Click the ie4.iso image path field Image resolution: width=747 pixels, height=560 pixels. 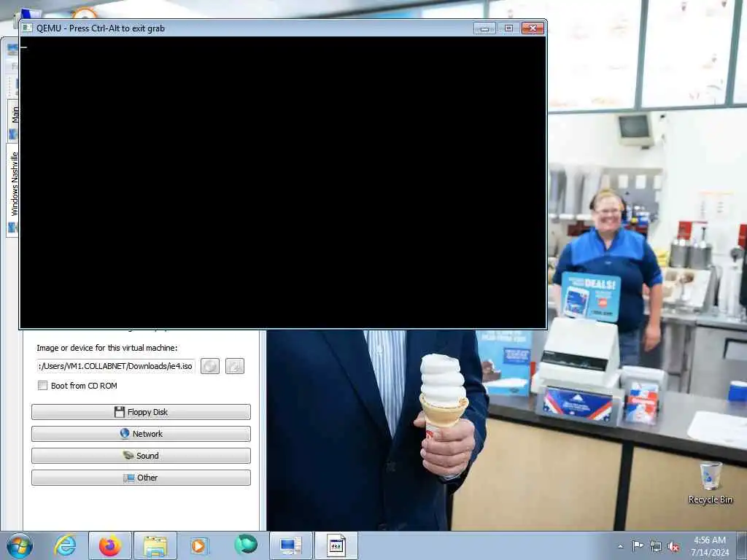coord(116,366)
